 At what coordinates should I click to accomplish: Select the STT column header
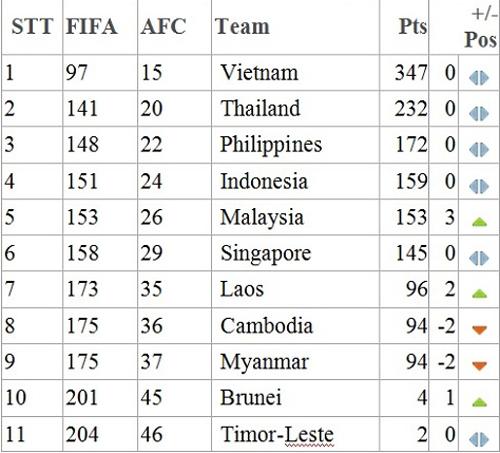click(32, 27)
